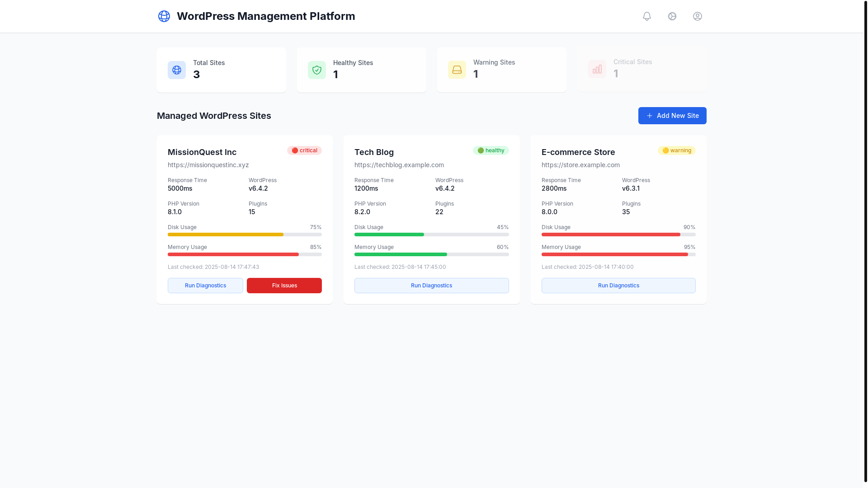Click the critical status badge
The height and width of the screenshot is (488, 868).
(304, 150)
